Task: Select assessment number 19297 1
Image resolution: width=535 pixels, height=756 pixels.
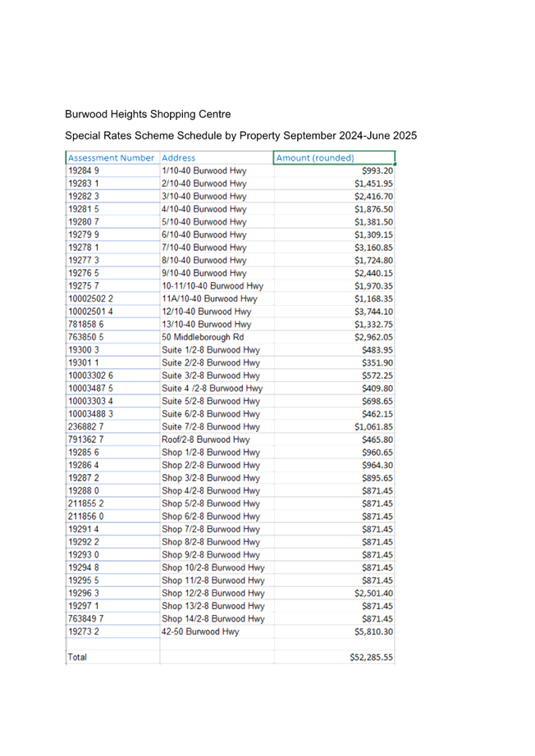Action: pos(84,606)
